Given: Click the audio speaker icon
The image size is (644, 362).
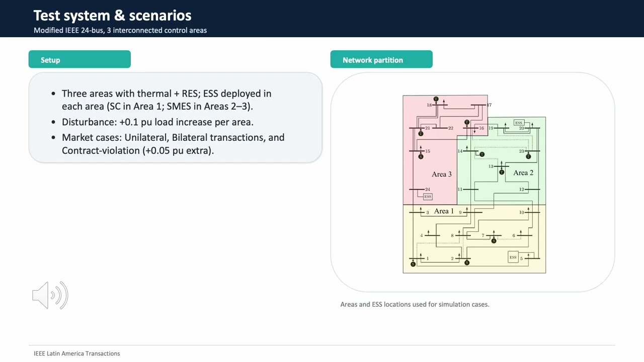Looking at the screenshot, I should coord(50,295).
